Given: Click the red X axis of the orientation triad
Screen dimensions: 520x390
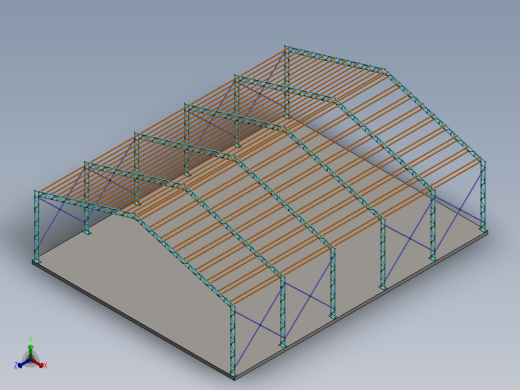Looking at the screenshot, I should pyautogui.click(x=38, y=363).
